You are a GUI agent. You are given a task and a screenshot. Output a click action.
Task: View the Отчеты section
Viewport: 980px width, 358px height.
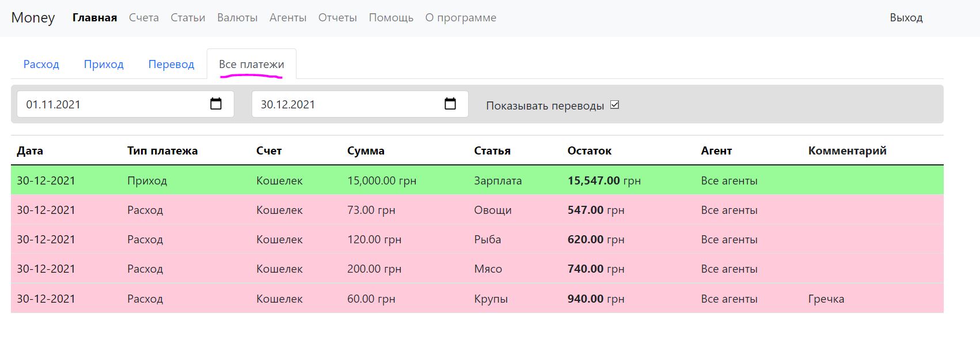point(337,18)
